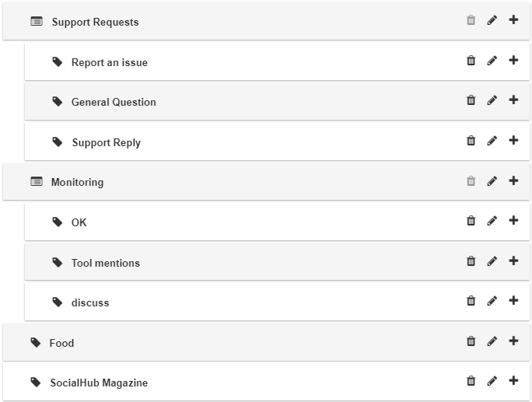The width and height of the screenshot is (532, 402).
Task: Edit the General Question tag
Action: click(x=492, y=100)
